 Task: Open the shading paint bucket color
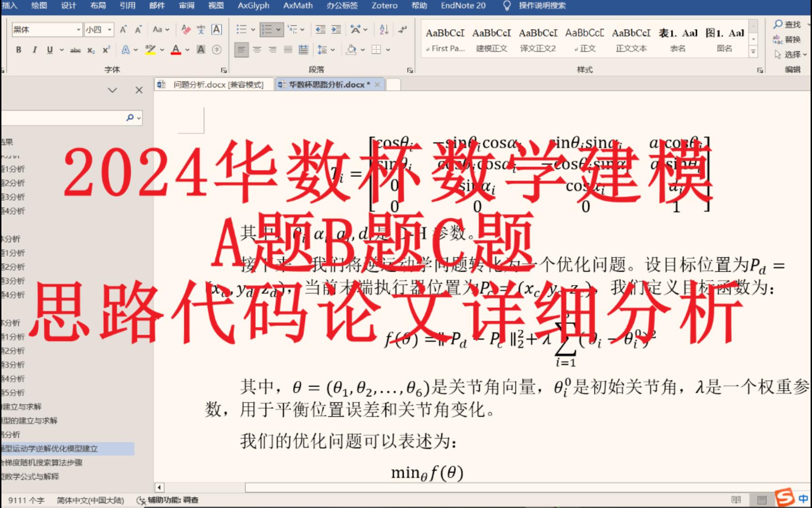pos(351,49)
